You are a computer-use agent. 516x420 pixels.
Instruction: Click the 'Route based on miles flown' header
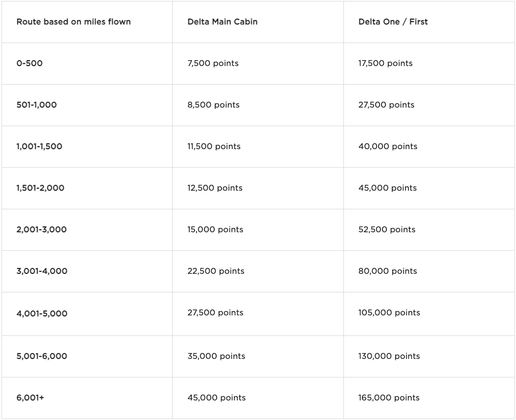coord(73,22)
